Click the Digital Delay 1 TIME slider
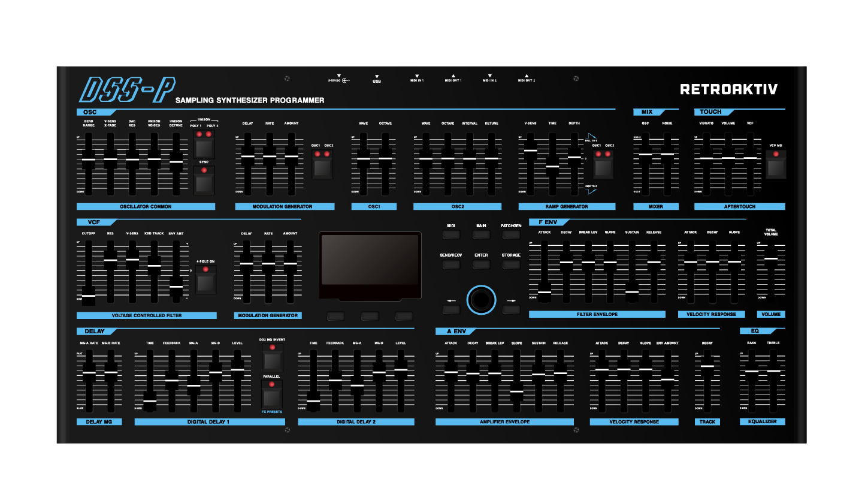868x479 pixels. click(150, 381)
